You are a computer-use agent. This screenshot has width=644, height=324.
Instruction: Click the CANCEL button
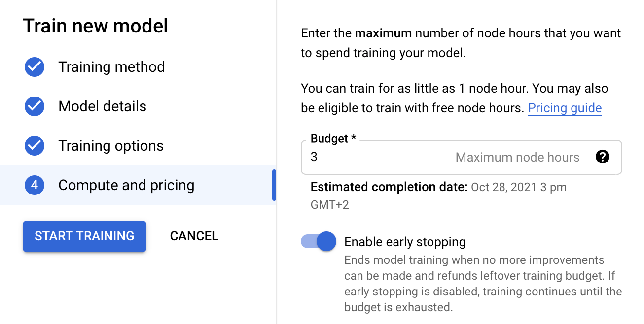pos(194,236)
